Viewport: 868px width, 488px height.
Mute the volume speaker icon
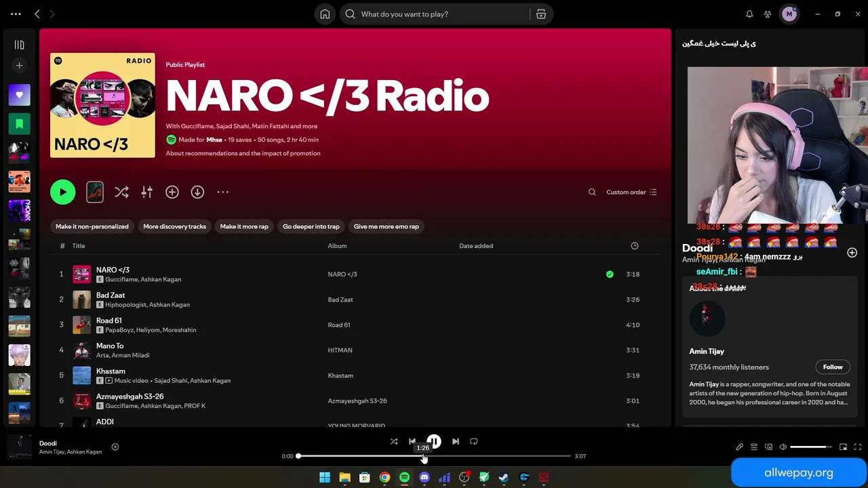coord(783,447)
